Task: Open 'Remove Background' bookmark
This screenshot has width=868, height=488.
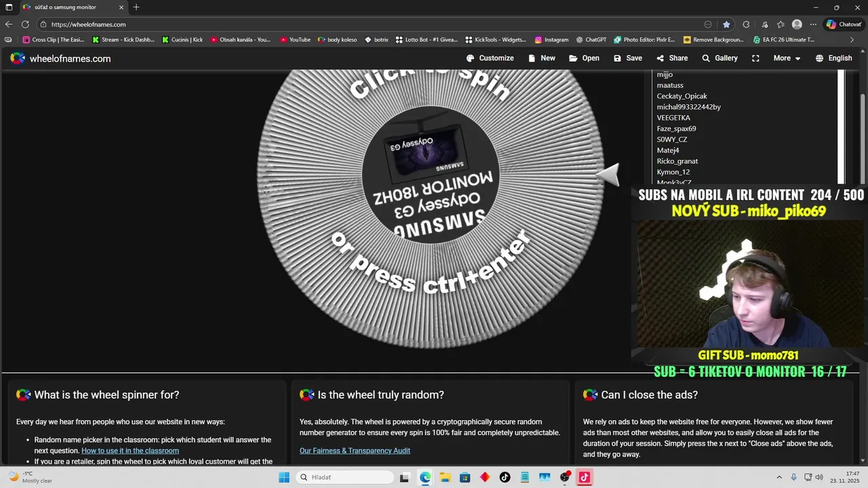Action: 713,40
